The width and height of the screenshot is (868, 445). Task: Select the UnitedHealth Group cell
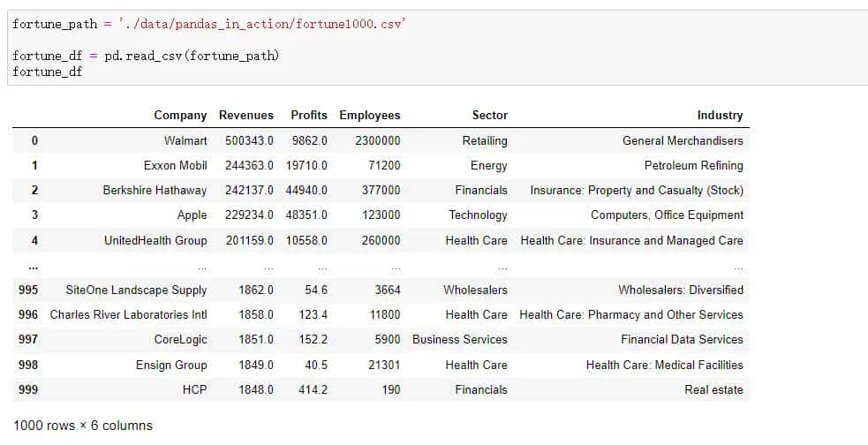[x=155, y=240]
